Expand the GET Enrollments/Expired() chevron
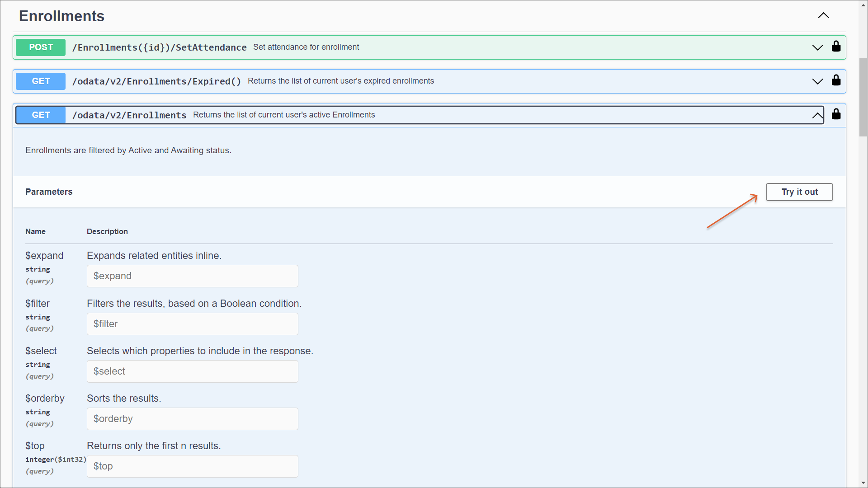868x488 pixels. 817,81
